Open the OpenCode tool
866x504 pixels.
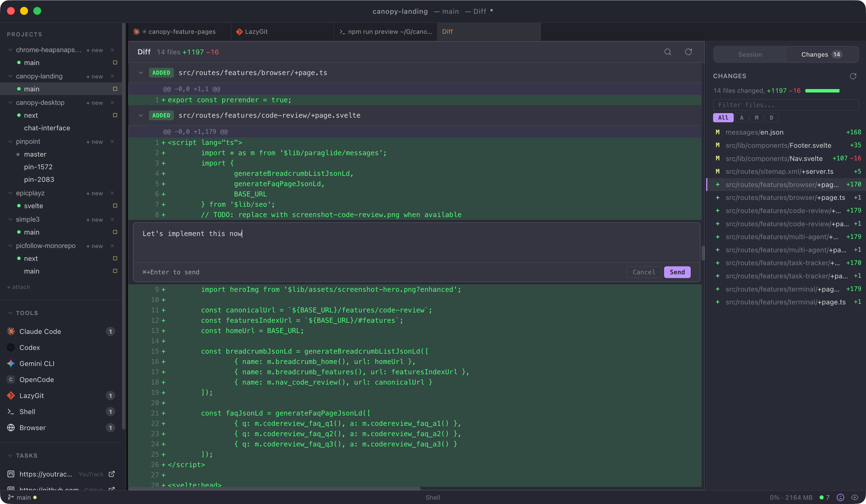click(x=36, y=379)
